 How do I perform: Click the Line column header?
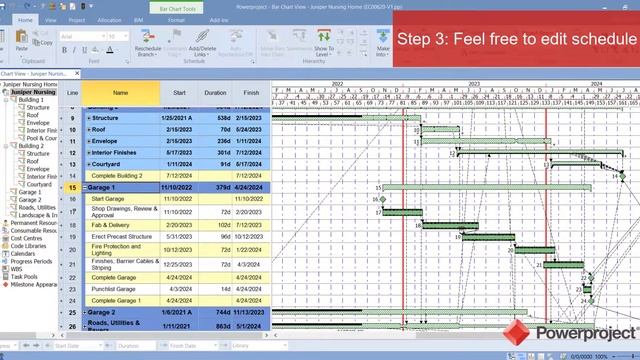pos(72,93)
